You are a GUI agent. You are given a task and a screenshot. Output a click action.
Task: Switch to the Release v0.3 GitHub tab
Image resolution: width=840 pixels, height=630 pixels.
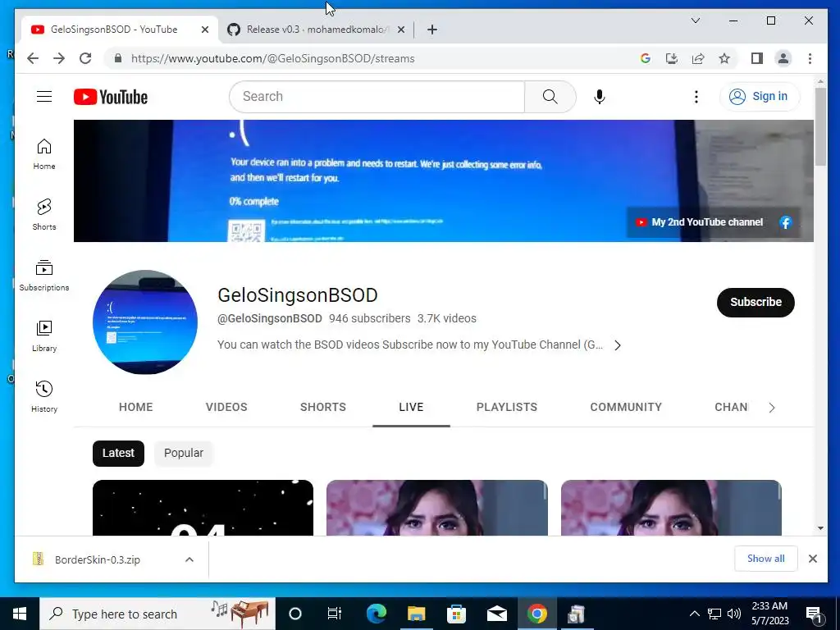tap(316, 30)
